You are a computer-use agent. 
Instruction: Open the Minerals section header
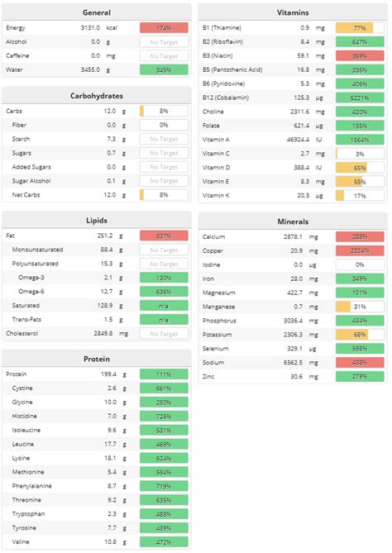click(x=293, y=222)
